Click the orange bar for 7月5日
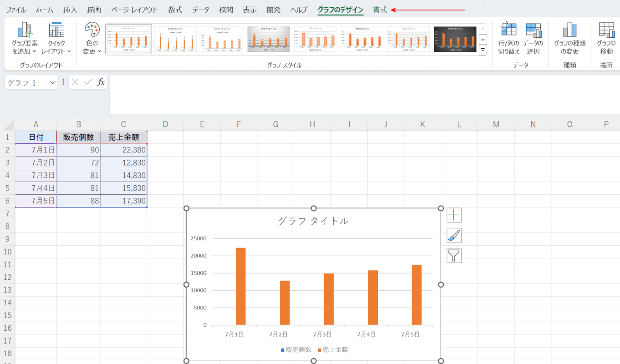Image resolution: width=620 pixels, height=364 pixels. (x=417, y=295)
